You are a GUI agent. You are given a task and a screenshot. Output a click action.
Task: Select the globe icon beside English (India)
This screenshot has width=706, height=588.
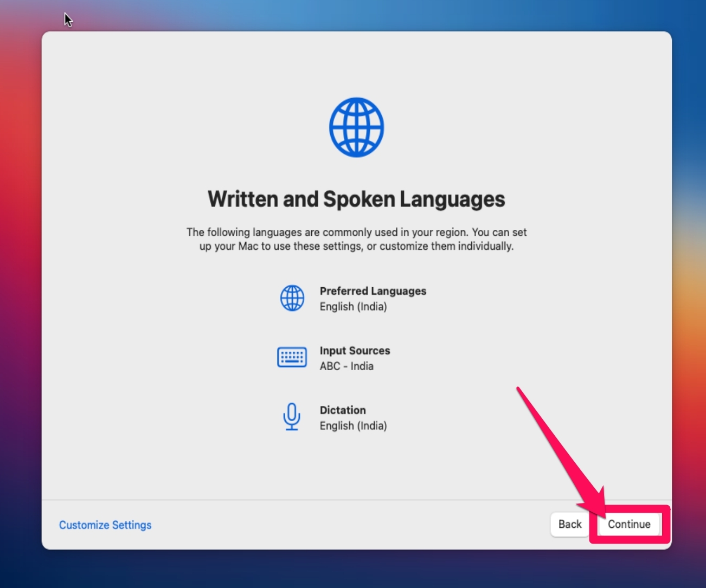[x=292, y=298]
